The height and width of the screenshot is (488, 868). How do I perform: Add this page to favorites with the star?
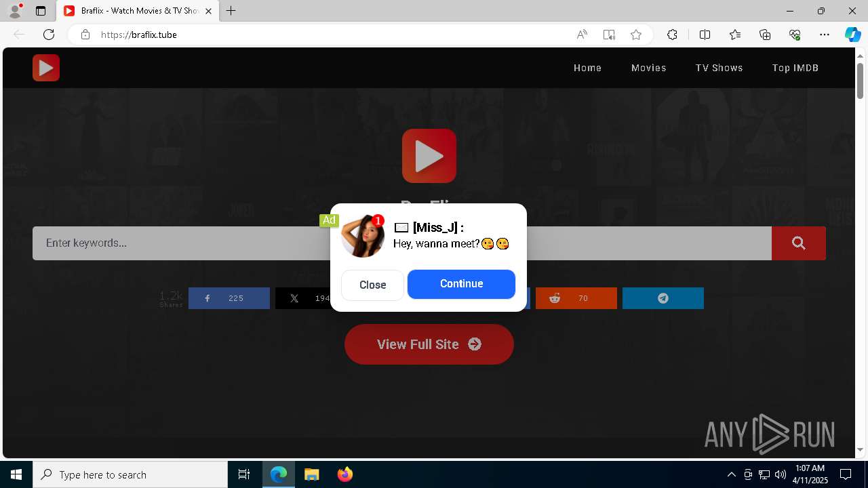[x=636, y=35]
